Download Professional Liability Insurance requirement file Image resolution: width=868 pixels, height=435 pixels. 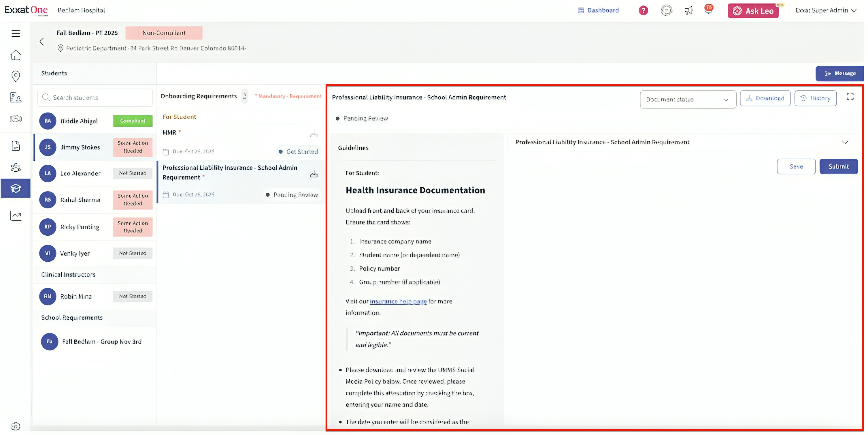pyautogui.click(x=314, y=174)
